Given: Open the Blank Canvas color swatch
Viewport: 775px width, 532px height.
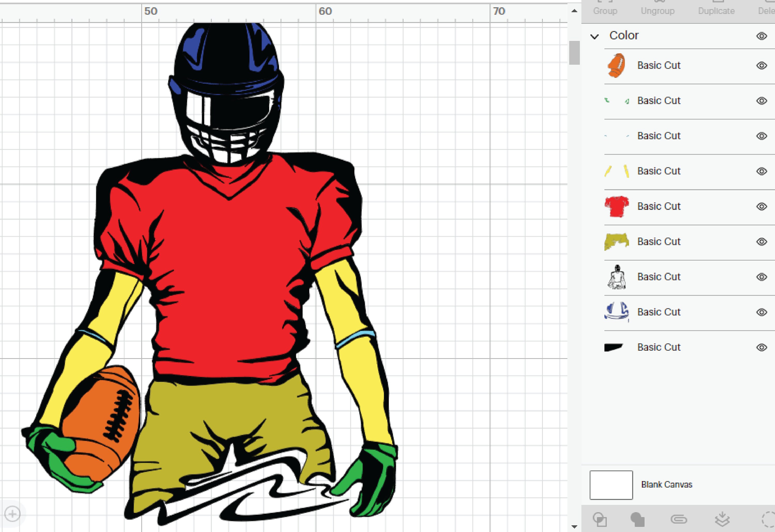Looking at the screenshot, I should (x=611, y=484).
